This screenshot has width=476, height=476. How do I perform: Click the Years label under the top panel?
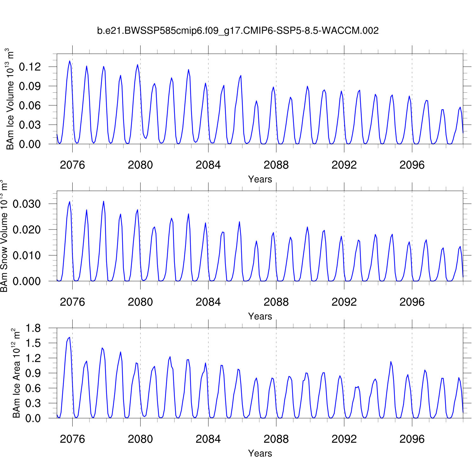260,179
